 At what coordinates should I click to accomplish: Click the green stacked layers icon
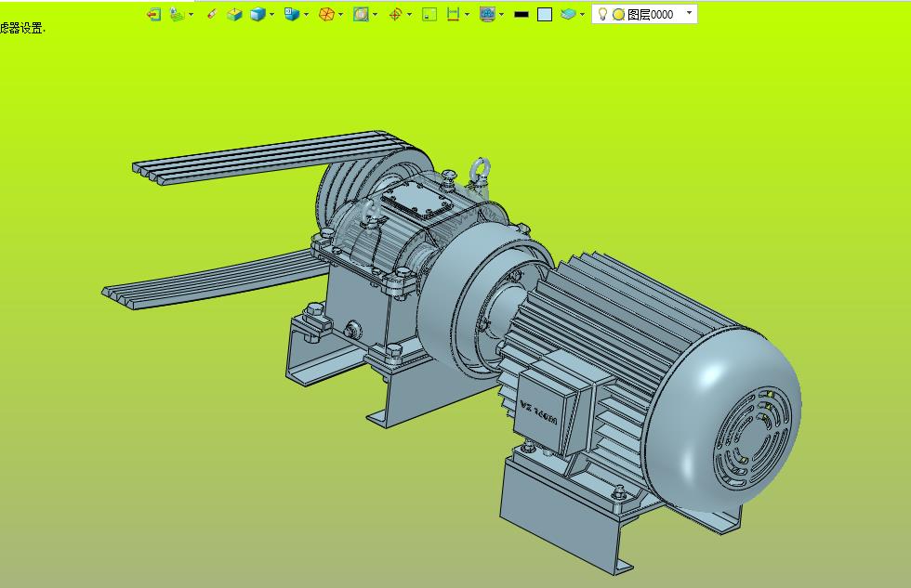[x=177, y=14]
